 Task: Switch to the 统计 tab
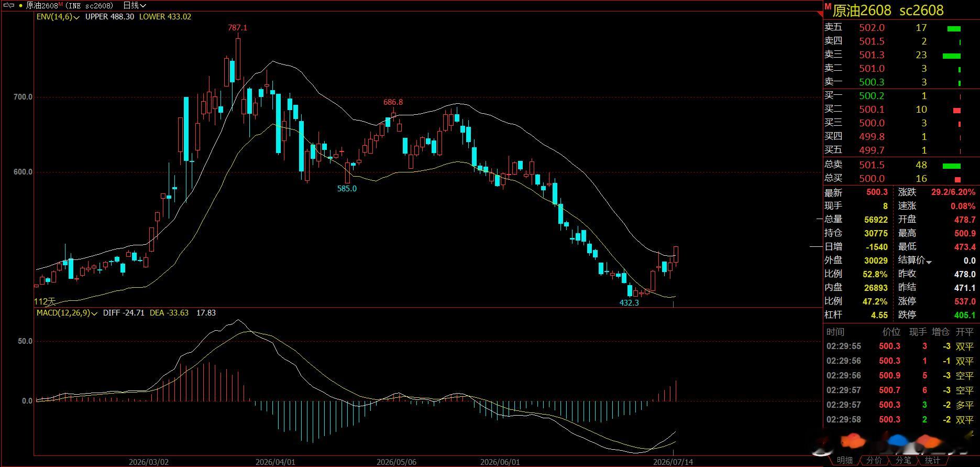click(932, 460)
